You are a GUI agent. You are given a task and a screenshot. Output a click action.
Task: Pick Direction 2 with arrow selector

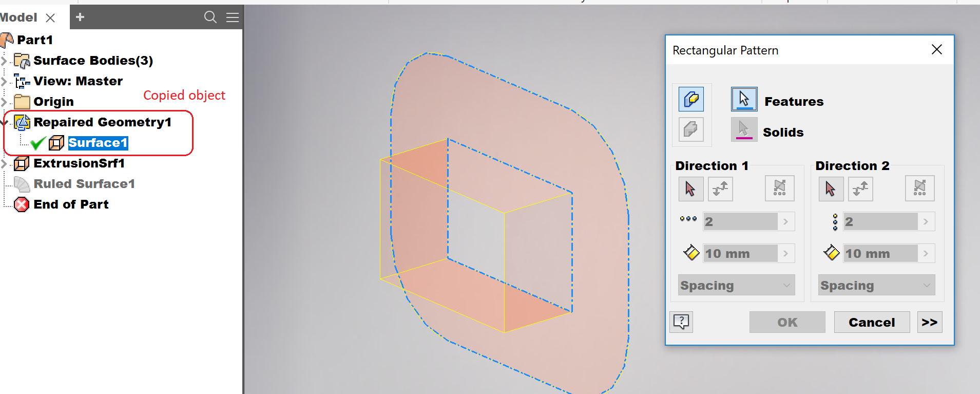pos(831,189)
